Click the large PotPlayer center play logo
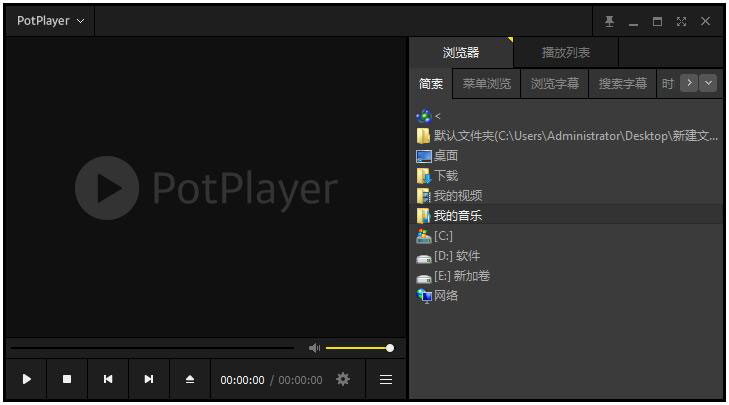 [x=107, y=188]
